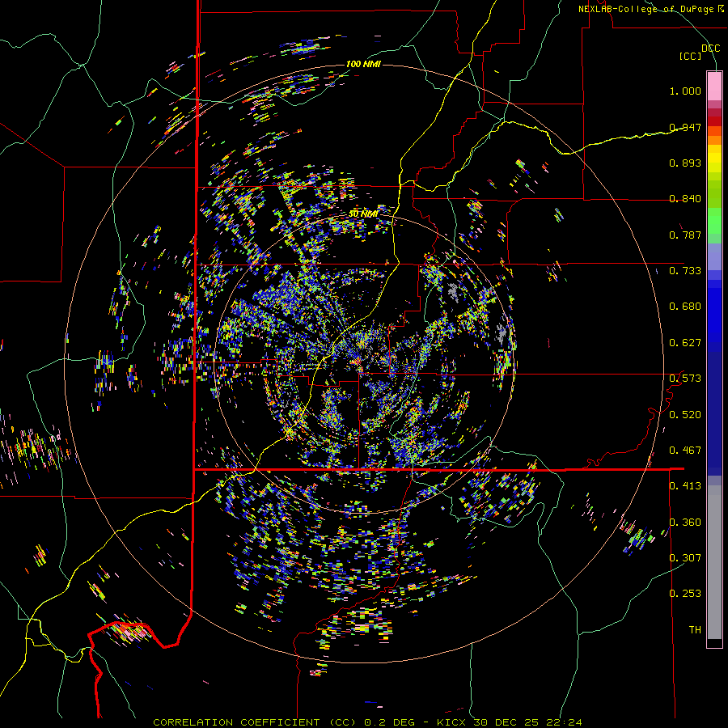Select the 0.413 scale value

click(x=685, y=486)
